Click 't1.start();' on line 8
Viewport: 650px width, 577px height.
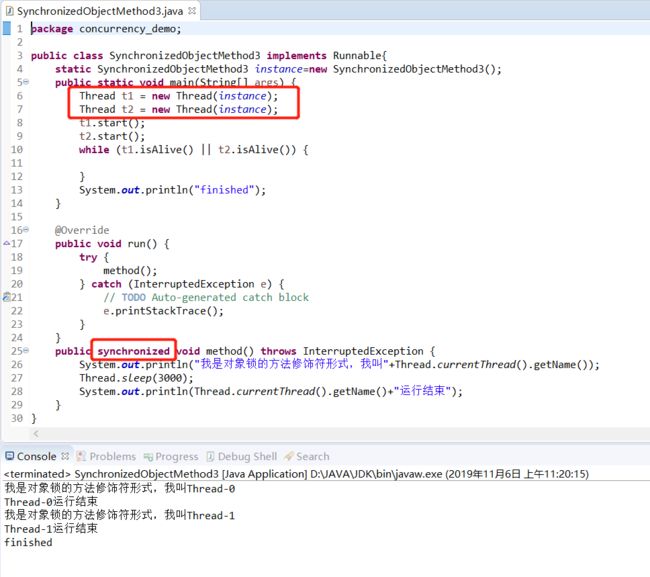coord(112,123)
